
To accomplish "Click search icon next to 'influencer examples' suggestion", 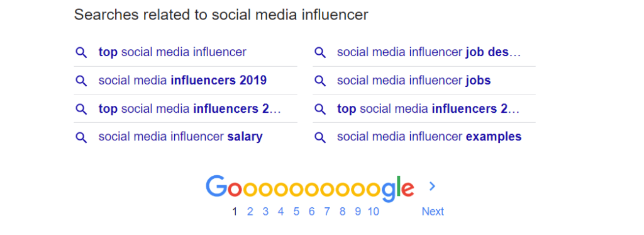I will click(320, 137).
